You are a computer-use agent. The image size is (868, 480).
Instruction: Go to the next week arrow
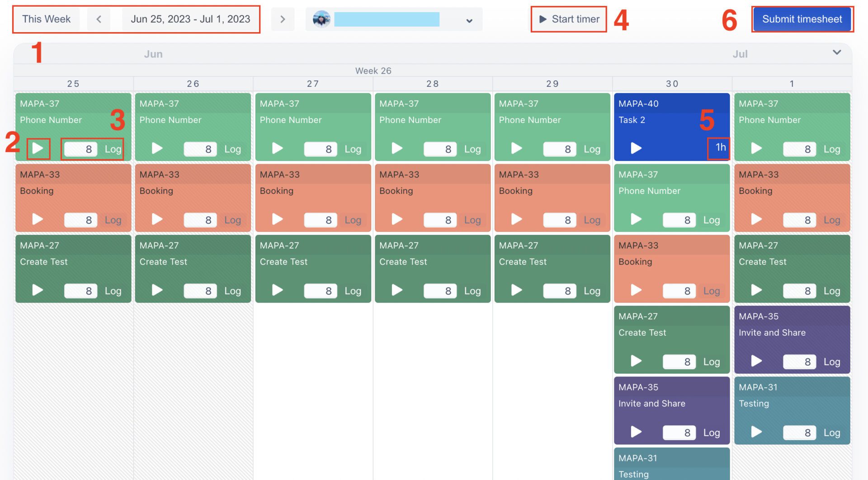[x=283, y=19]
